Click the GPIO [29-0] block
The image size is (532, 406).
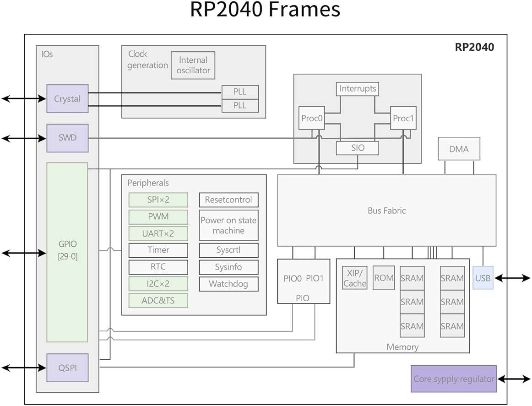67,252
